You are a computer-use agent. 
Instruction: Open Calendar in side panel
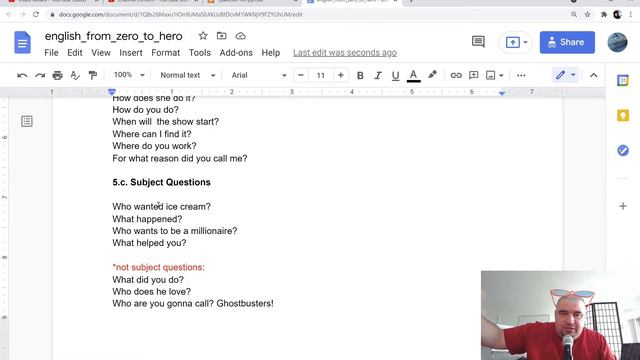pos(622,80)
